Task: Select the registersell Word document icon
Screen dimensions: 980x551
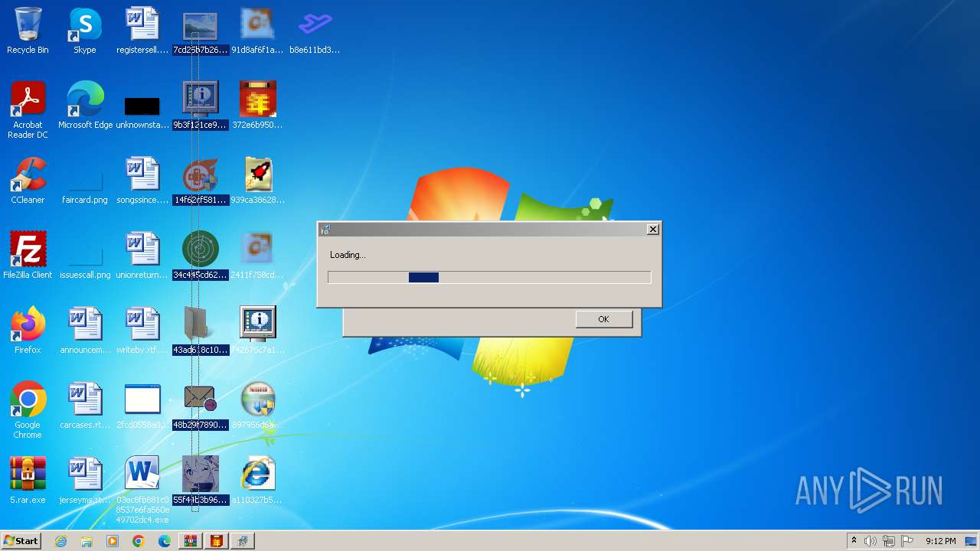Action: (142, 31)
